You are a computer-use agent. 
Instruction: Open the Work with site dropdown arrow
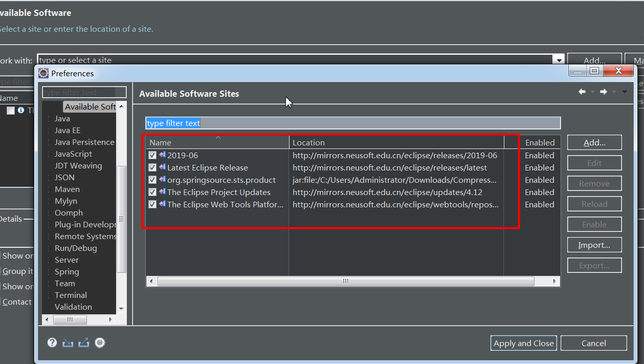[x=559, y=60]
